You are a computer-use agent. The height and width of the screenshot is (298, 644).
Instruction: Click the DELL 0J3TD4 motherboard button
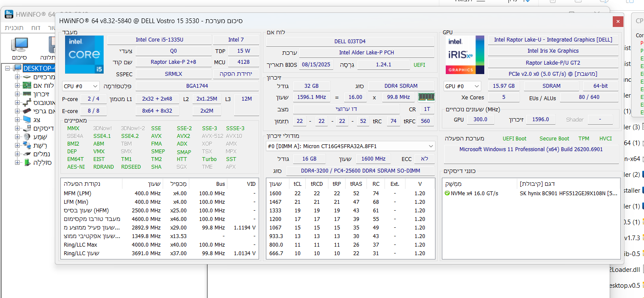pos(350,42)
